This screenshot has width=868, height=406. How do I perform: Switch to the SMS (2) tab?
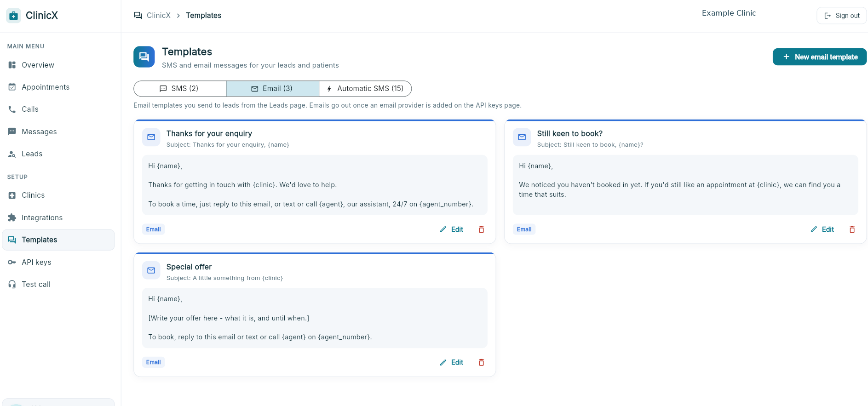180,89
